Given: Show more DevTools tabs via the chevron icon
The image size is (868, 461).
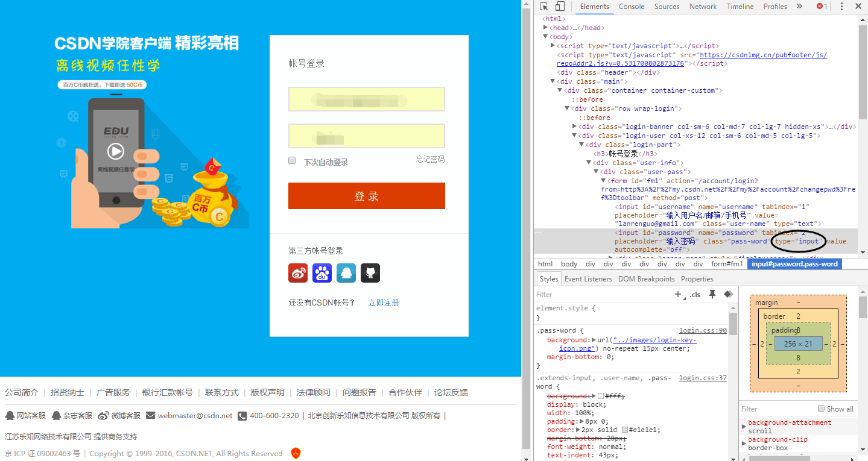Looking at the screenshot, I should pos(799,7).
